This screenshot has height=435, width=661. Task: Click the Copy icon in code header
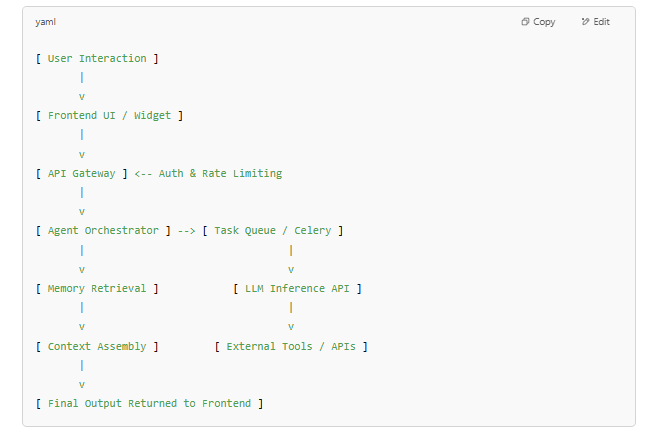coord(525,21)
